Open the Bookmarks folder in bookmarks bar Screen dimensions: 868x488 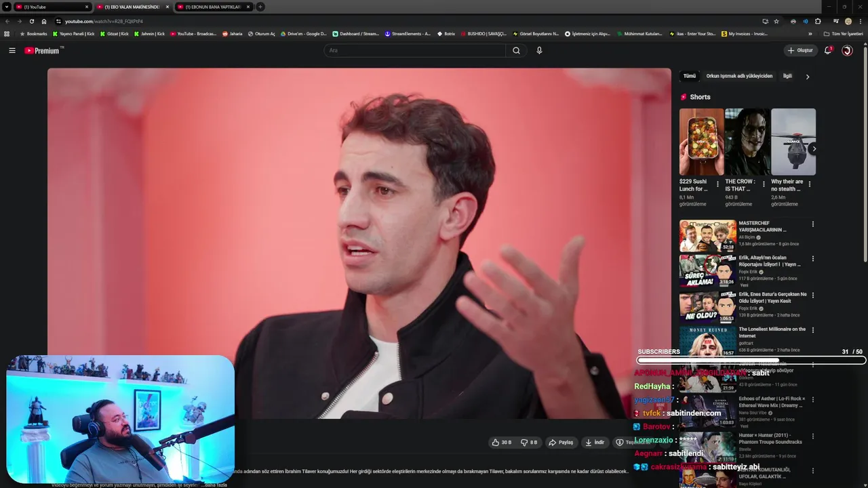33,33
